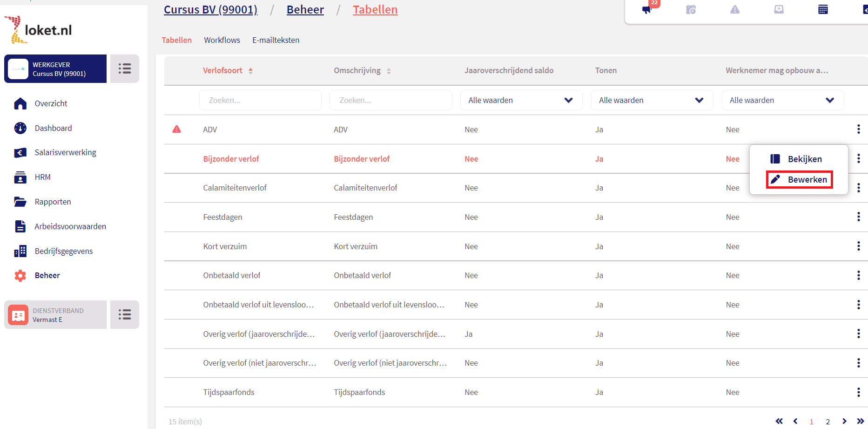Click the Salarisverwerking euro icon in sidebar
The height and width of the screenshot is (429, 868).
(x=20, y=153)
